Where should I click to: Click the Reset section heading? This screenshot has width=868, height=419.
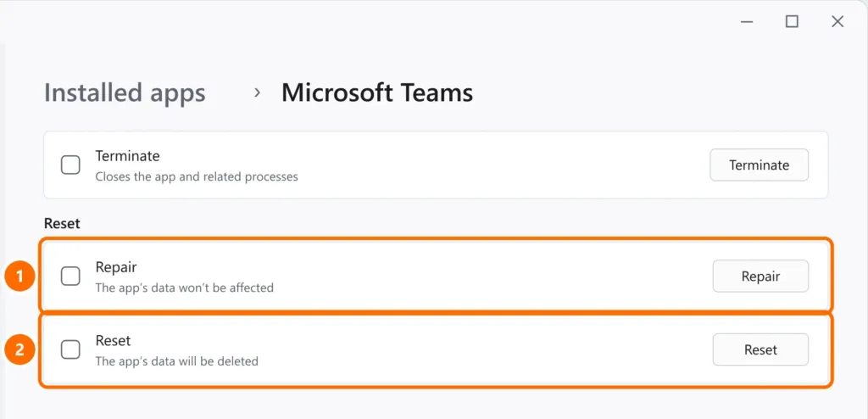62,223
